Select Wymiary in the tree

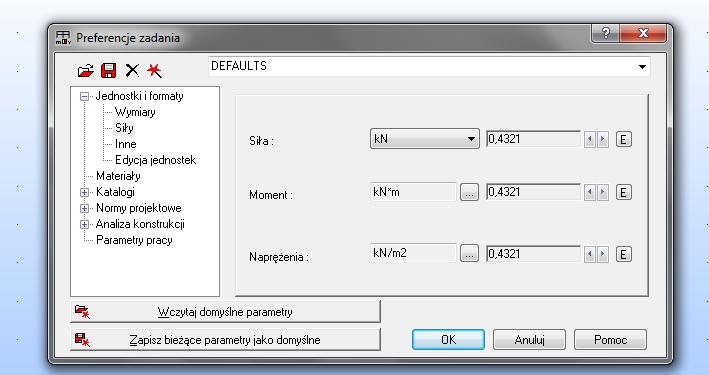[135, 112]
